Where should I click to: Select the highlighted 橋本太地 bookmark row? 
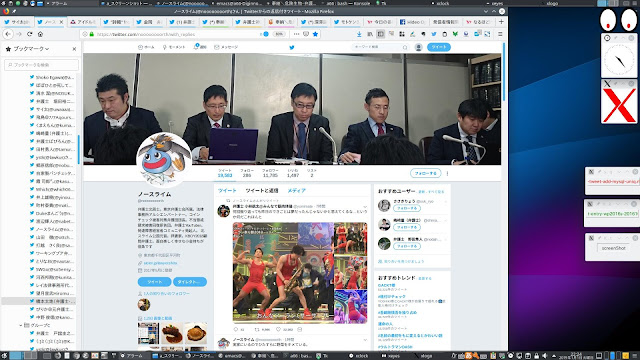pyautogui.click(x=39, y=301)
